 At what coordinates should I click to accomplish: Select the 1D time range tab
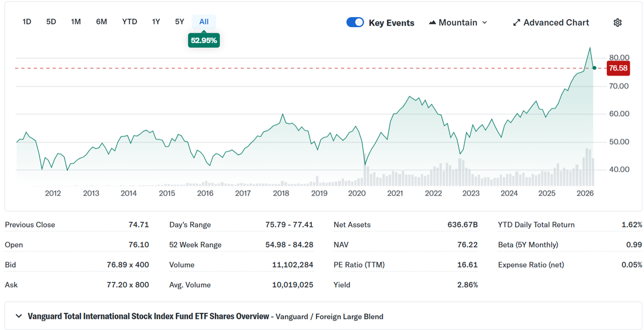click(x=27, y=22)
